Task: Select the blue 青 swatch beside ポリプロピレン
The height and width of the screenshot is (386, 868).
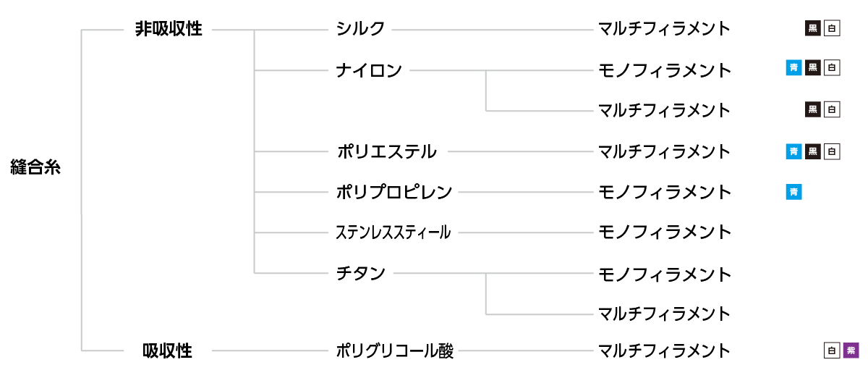Action: point(793,192)
